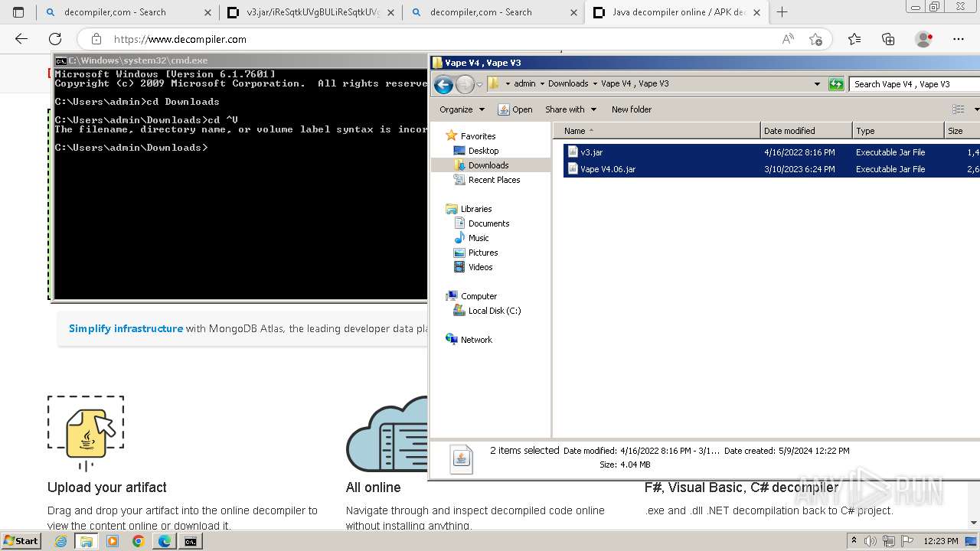The image size is (980, 551).
Task: Click the Search Vape V4 , Vape V3 box
Action: coord(914,84)
